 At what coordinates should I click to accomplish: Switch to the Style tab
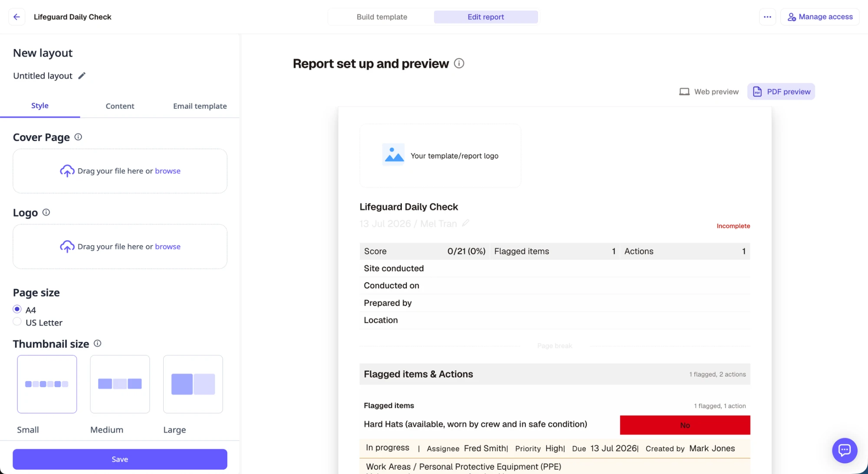pos(40,106)
